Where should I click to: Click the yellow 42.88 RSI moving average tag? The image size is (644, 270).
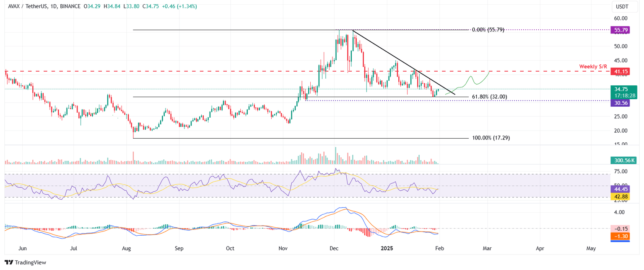coord(620,196)
